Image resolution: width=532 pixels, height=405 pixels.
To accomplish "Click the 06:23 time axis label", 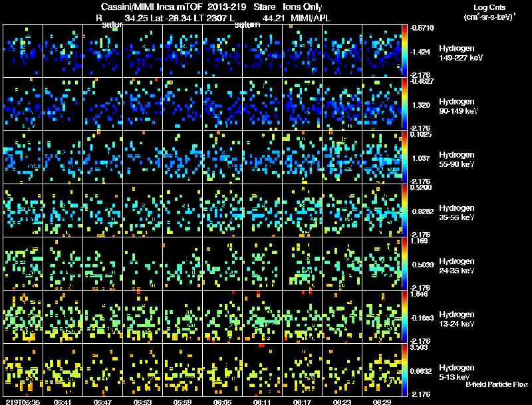I will point(342,402).
